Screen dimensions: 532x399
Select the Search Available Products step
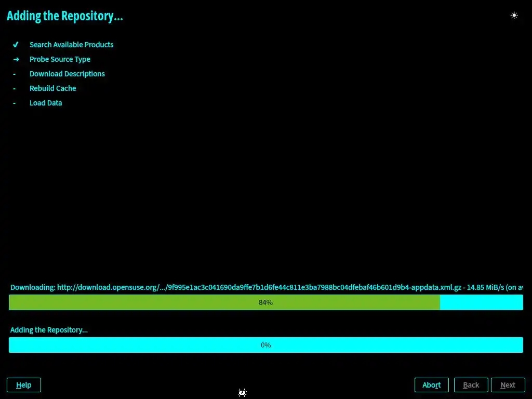pyautogui.click(x=71, y=45)
